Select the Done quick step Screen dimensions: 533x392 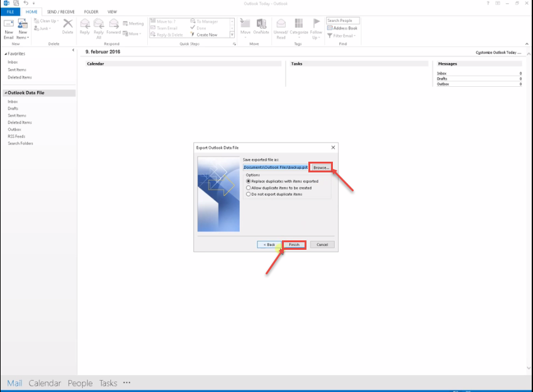point(198,28)
